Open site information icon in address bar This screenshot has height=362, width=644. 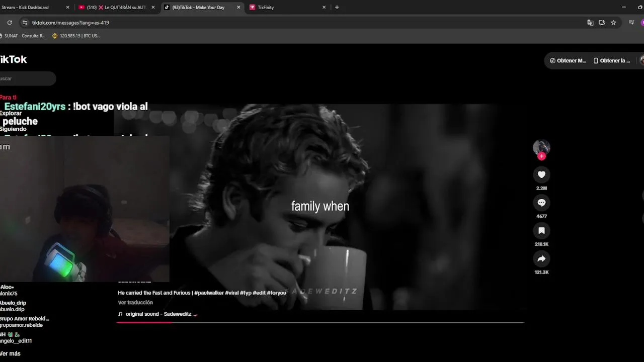[x=25, y=23]
